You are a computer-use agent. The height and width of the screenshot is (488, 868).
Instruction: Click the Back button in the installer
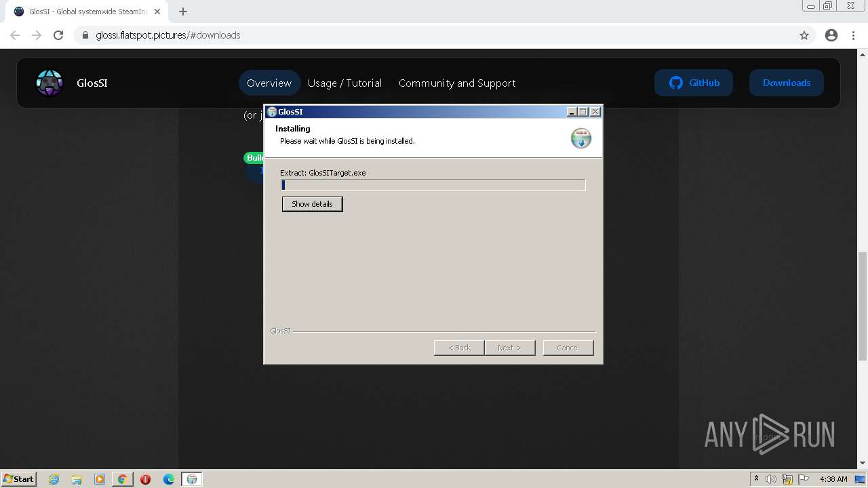[459, 348]
